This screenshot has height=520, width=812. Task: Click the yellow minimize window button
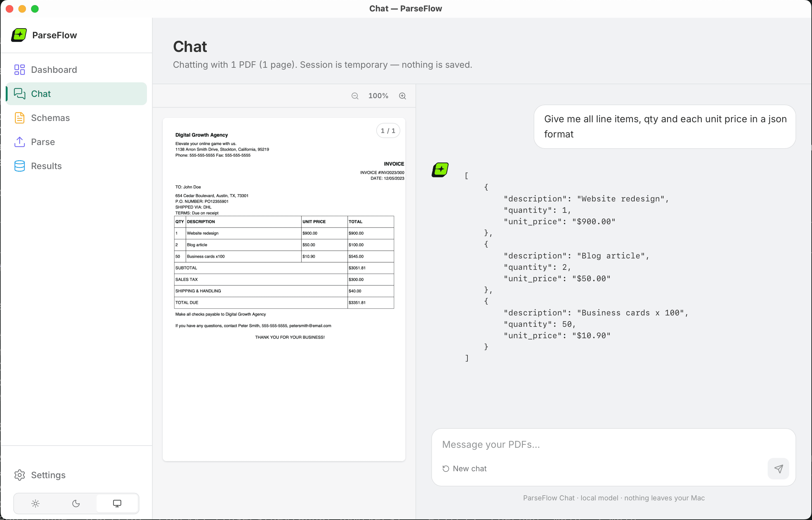coord(22,9)
